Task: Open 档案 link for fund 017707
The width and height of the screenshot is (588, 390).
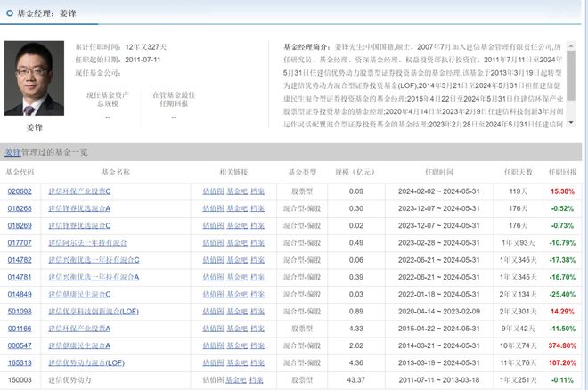Action: click(257, 243)
